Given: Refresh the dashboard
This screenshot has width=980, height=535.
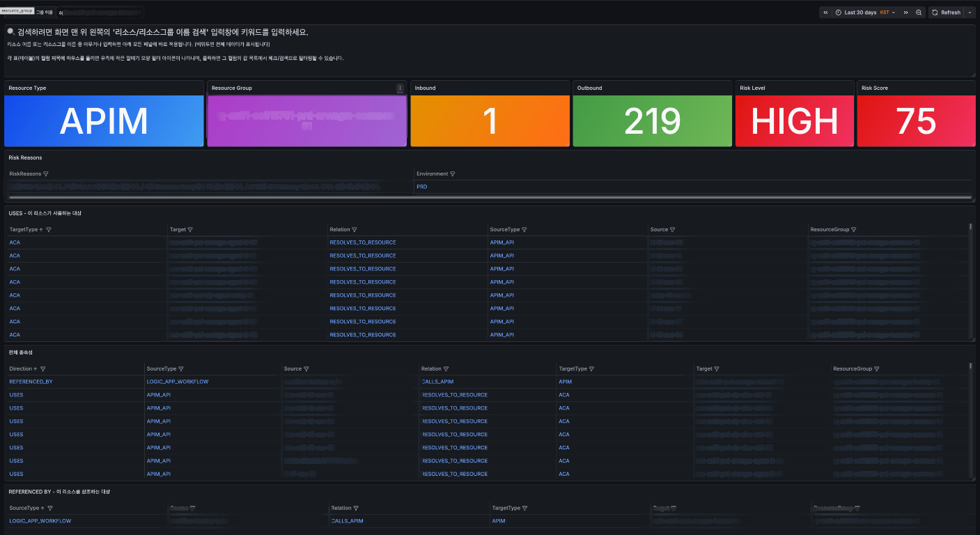Looking at the screenshot, I should pos(946,13).
